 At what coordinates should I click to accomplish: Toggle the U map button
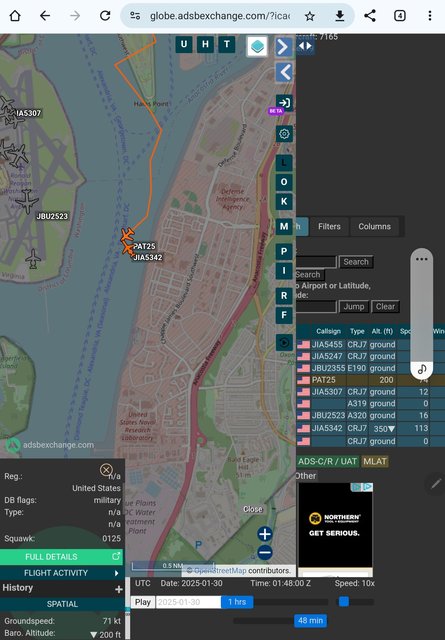point(184,44)
